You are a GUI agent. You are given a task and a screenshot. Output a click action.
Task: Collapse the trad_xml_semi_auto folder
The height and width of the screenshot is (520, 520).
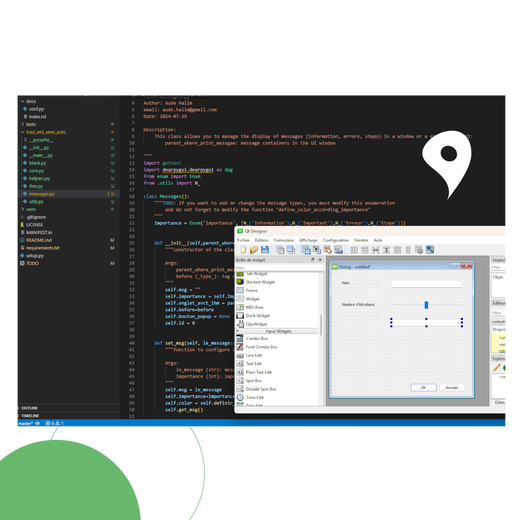coord(23,132)
